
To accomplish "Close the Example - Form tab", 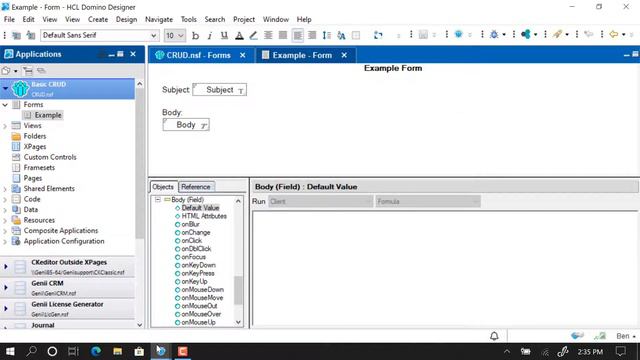I will [x=344, y=55].
